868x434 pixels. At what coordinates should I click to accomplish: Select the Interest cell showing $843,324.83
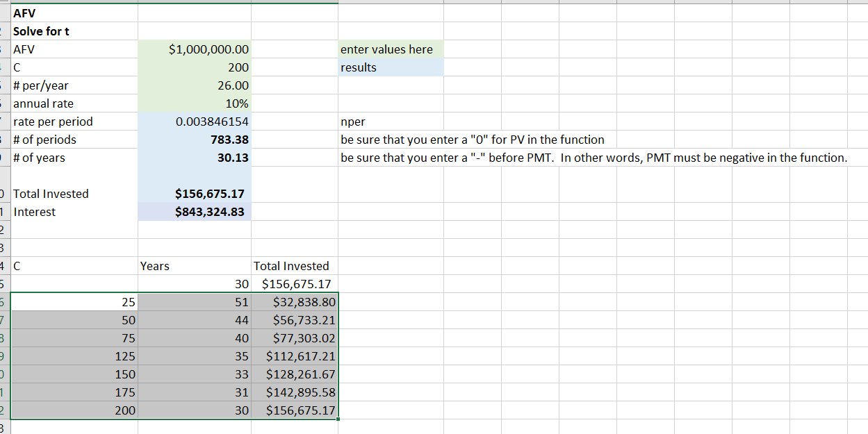pyautogui.click(x=195, y=212)
